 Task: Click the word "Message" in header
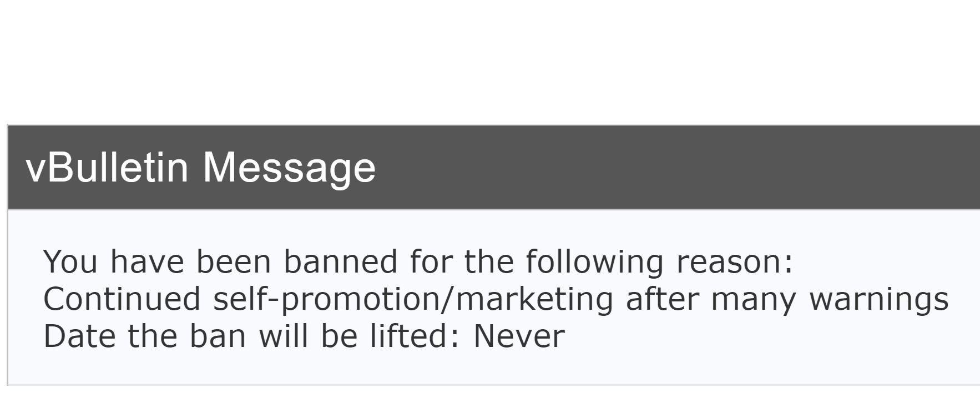289,167
